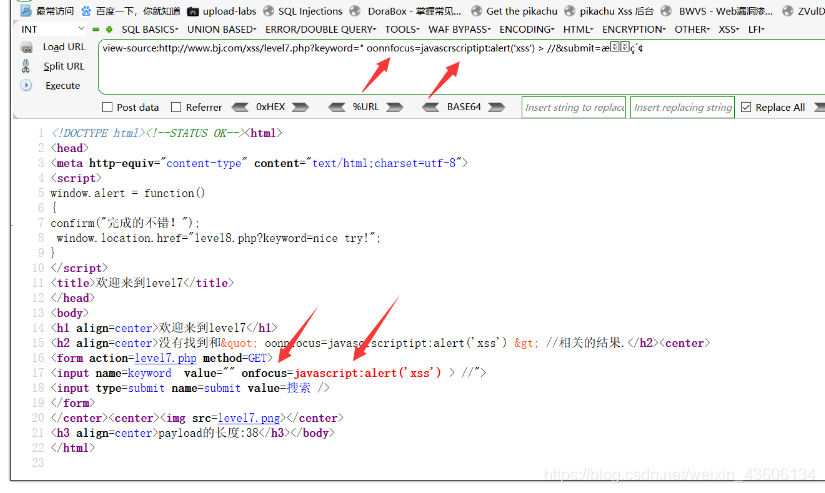
Task: Open the pikachu Xss bookmark
Action: pos(609,11)
